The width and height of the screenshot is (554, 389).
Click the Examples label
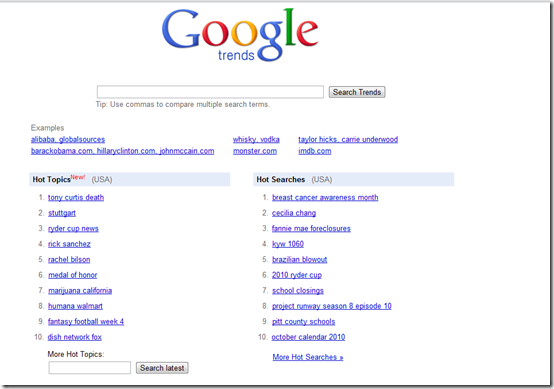pyautogui.click(x=47, y=128)
